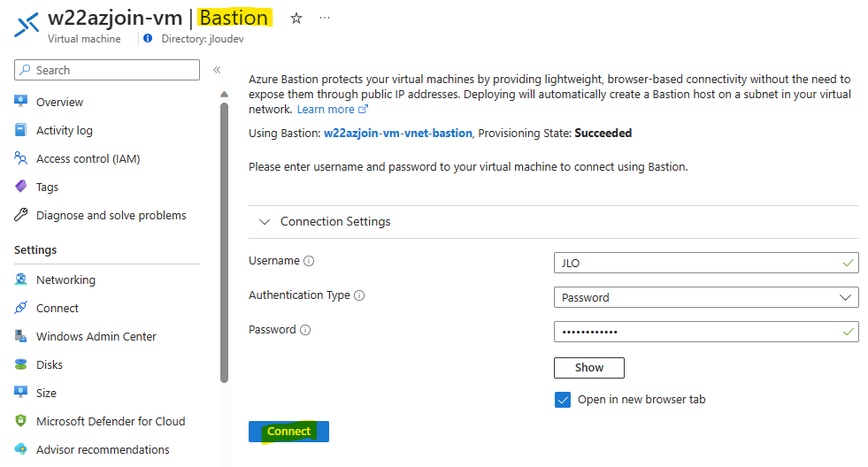Favorite this page with the star icon

tap(296, 19)
